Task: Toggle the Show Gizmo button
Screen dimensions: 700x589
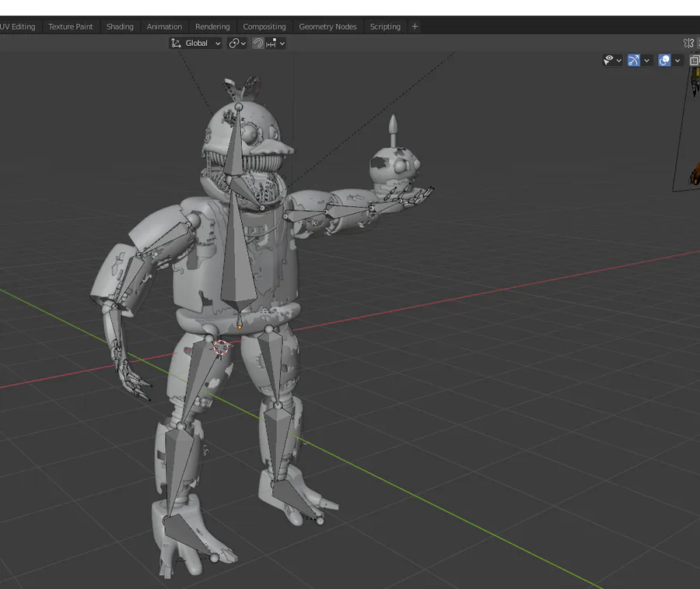Action: (634, 60)
